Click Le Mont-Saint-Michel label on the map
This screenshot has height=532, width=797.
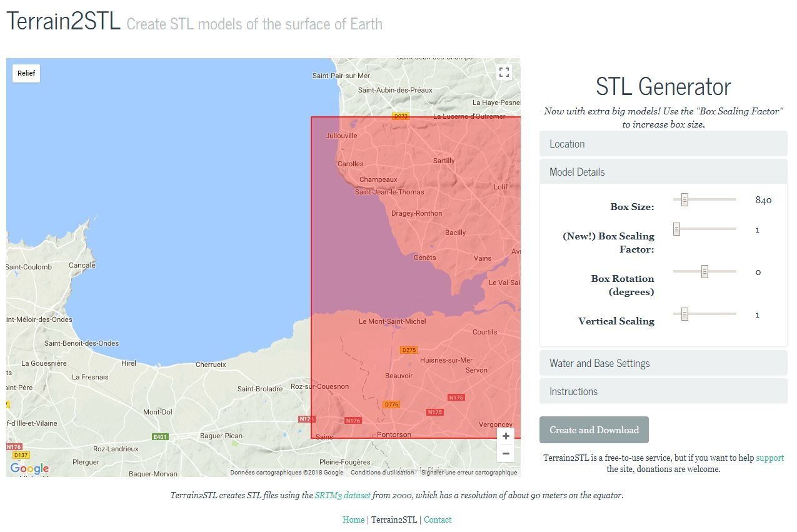(x=393, y=321)
